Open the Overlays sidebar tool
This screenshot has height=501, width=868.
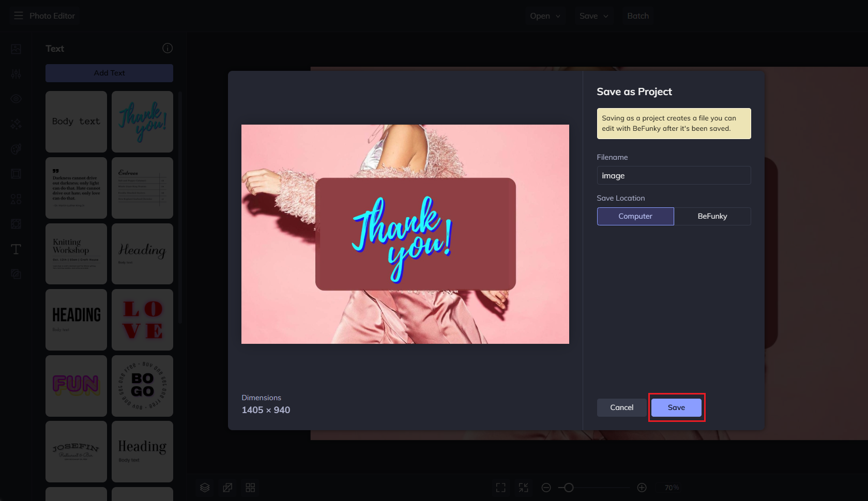pyautogui.click(x=16, y=224)
